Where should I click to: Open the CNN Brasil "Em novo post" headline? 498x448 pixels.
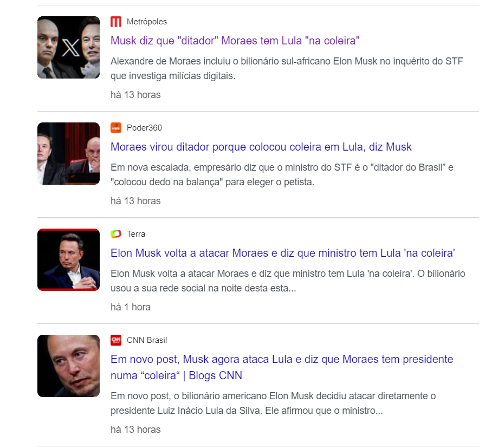tap(282, 367)
